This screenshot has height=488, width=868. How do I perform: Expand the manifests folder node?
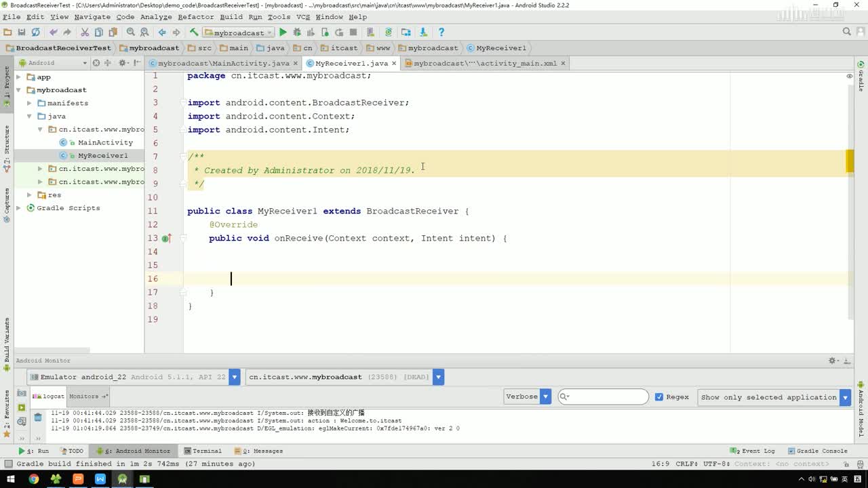30,103
